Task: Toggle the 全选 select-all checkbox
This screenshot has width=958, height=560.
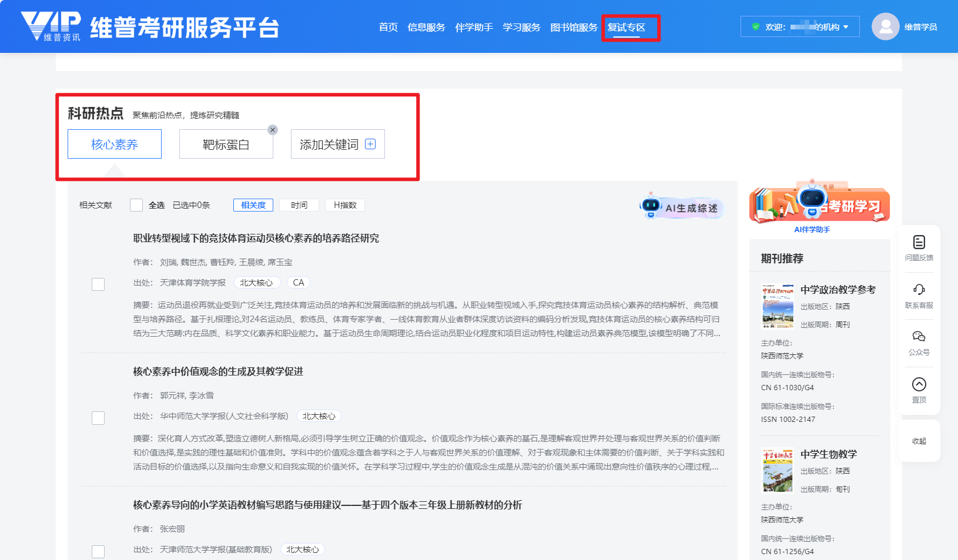Action: click(x=136, y=205)
